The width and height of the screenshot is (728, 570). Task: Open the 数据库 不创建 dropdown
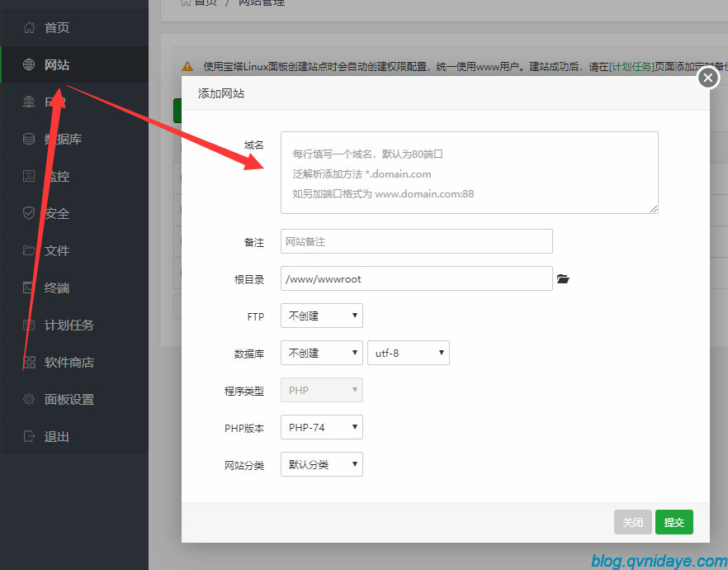(322, 353)
